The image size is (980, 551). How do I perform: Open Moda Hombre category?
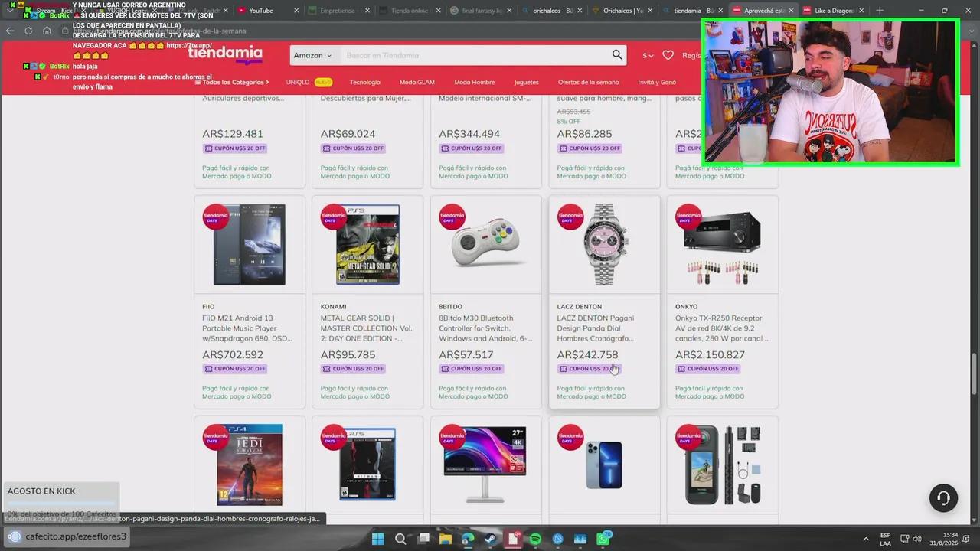475,82
